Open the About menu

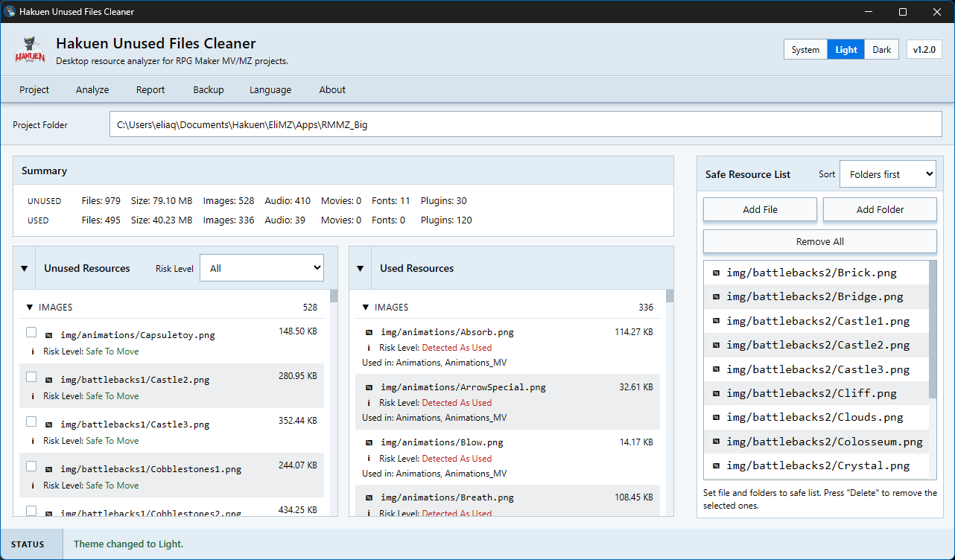[x=332, y=89]
